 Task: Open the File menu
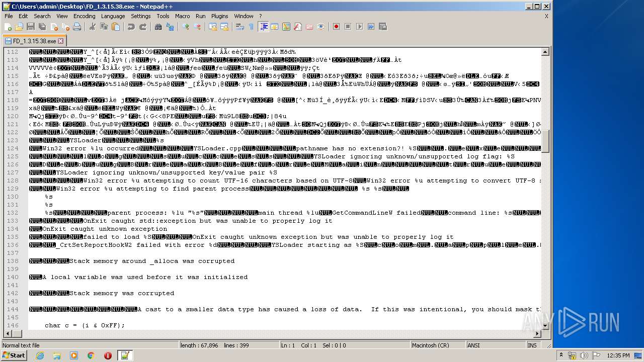click(9, 16)
